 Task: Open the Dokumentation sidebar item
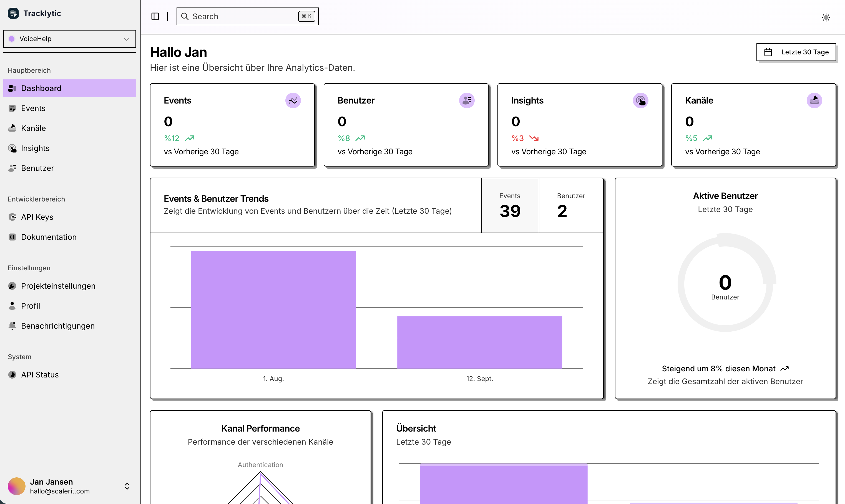(x=49, y=237)
